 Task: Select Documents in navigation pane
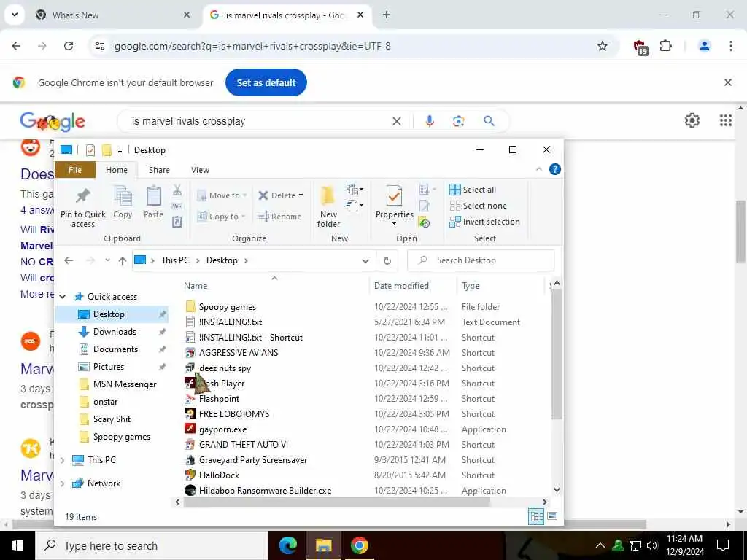pyautogui.click(x=115, y=349)
